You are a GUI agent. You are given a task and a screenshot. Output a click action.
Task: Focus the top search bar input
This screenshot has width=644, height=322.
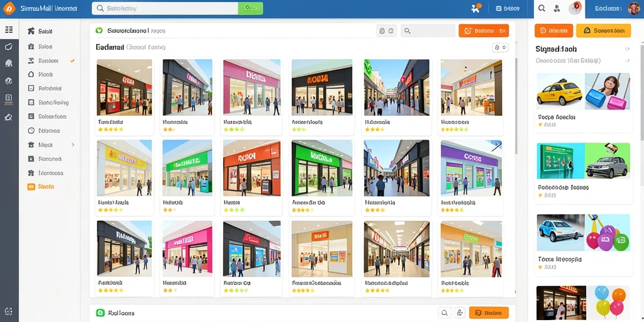(165, 8)
